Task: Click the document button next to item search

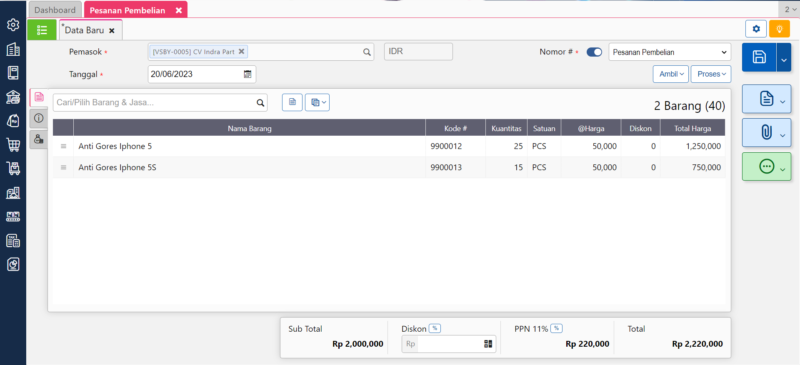Action: click(x=292, y=102)
